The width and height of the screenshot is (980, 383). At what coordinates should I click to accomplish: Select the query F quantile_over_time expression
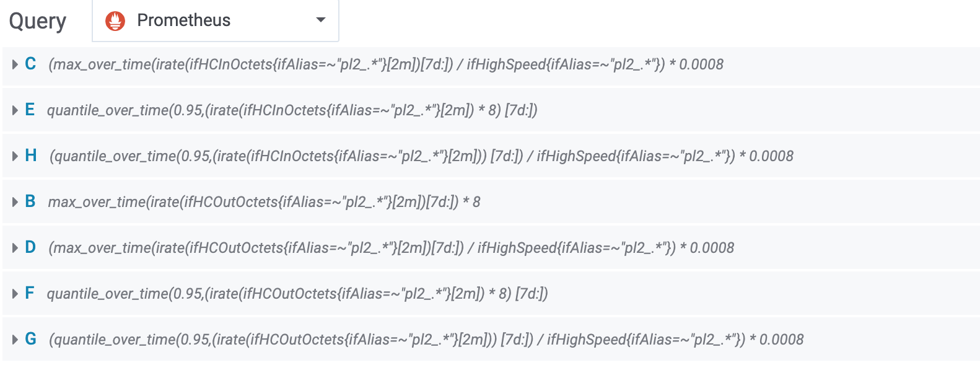[x=297, y=294]
